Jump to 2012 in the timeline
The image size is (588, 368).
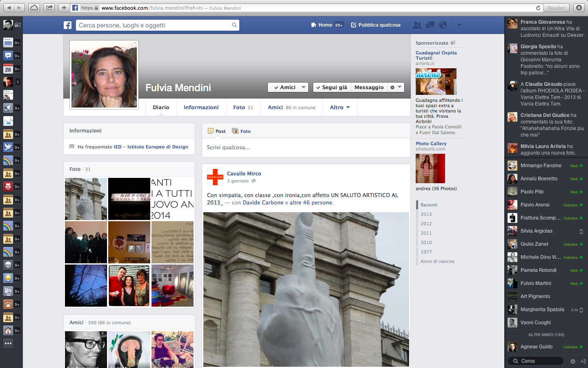tap(426, 224)
